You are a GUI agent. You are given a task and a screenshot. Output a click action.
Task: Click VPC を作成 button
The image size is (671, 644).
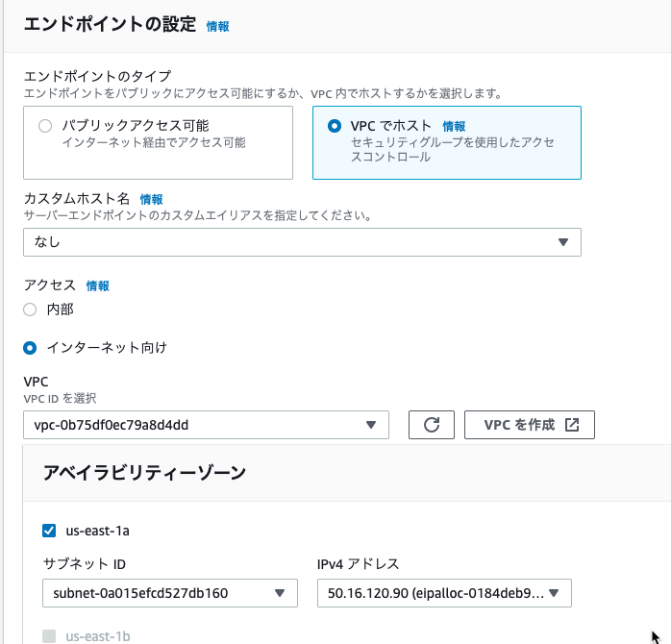[530, 425]
